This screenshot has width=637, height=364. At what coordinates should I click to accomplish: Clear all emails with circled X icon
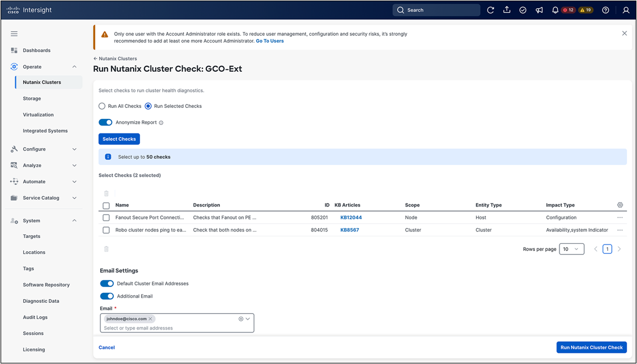(x=240, y=319)
